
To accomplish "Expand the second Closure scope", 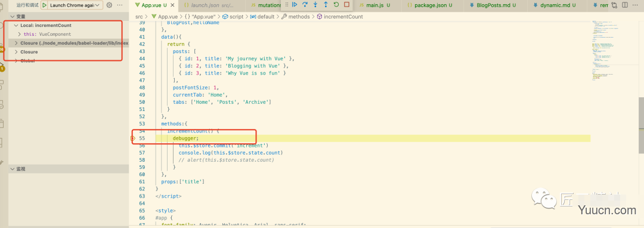I will tap(68, 52).
